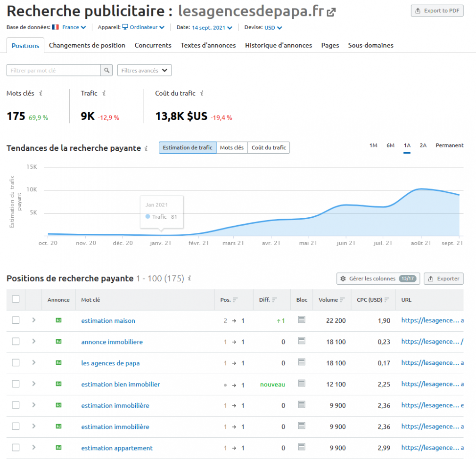Expand the estimation maison row
Viewport: 476px width, 459px height.
point(33,320)
